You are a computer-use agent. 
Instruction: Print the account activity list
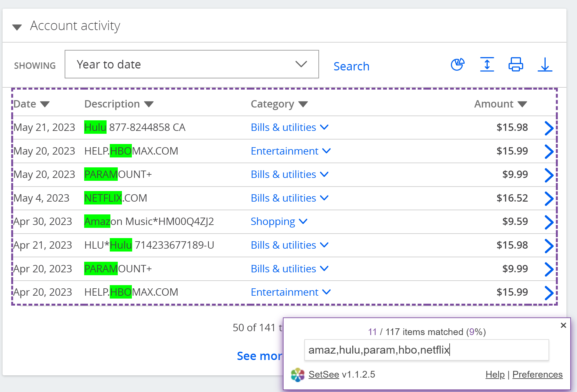point(516,64)
